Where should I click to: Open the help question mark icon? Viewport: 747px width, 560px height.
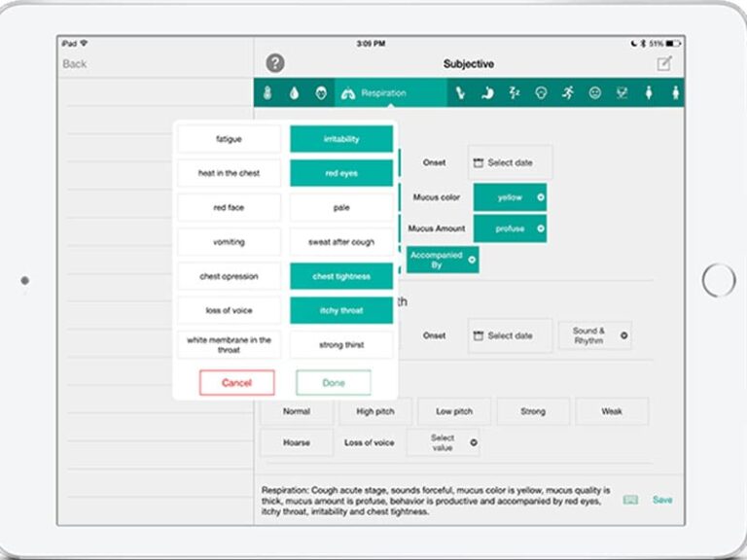tap(275, 63)
